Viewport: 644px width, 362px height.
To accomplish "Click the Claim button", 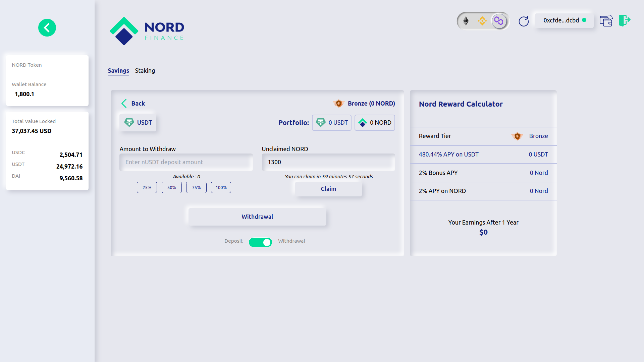I will tap(328, 189).
